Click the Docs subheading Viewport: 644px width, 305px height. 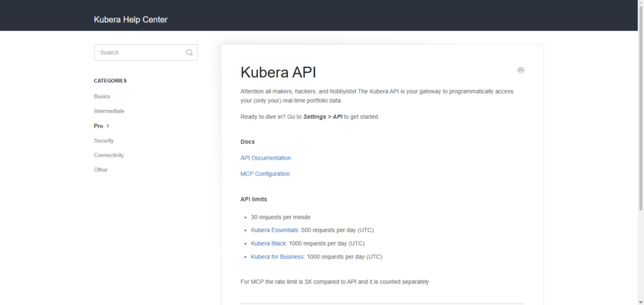point(247,141)
